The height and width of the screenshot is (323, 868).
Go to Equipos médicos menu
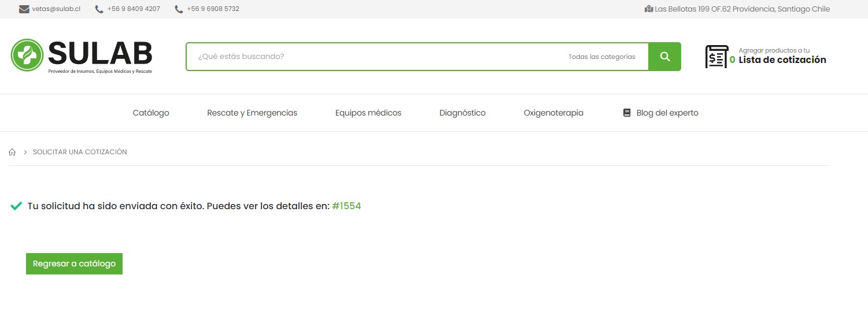pyautogui.click(x=368, y=113)
